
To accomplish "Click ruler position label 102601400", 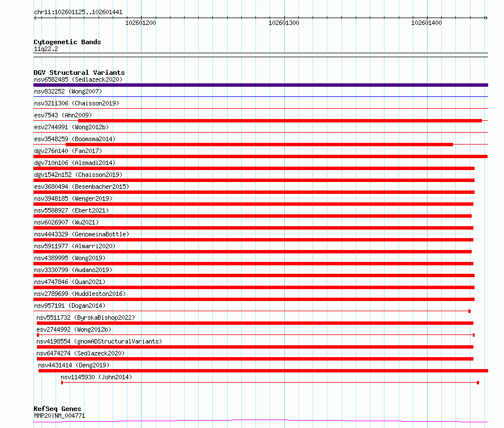I will click(426, 23).
